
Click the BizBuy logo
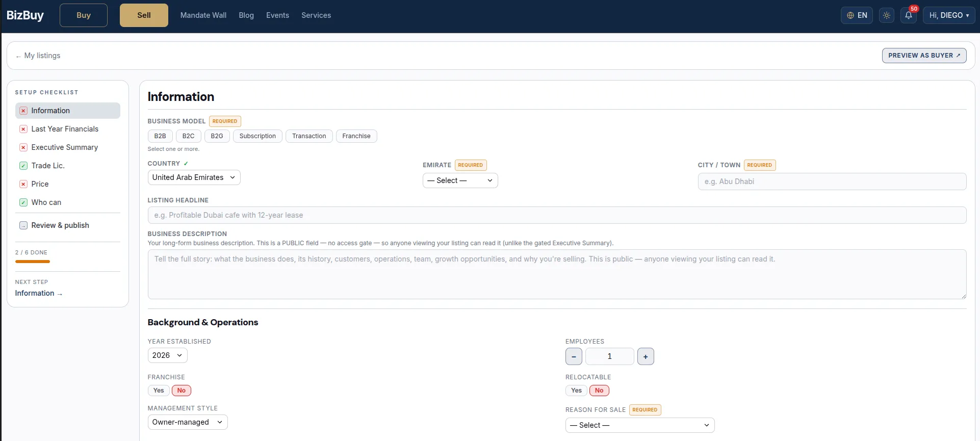[25, 15]
